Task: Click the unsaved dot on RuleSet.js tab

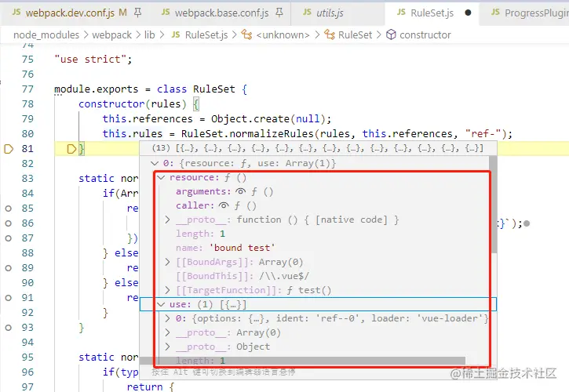Action: pos(468,13)
